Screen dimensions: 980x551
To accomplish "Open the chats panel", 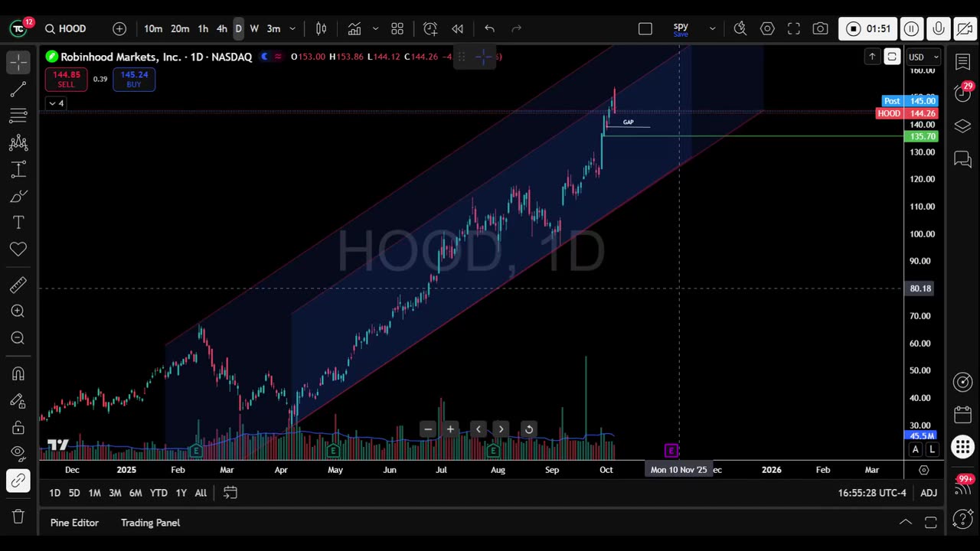I will click(963, 158).
